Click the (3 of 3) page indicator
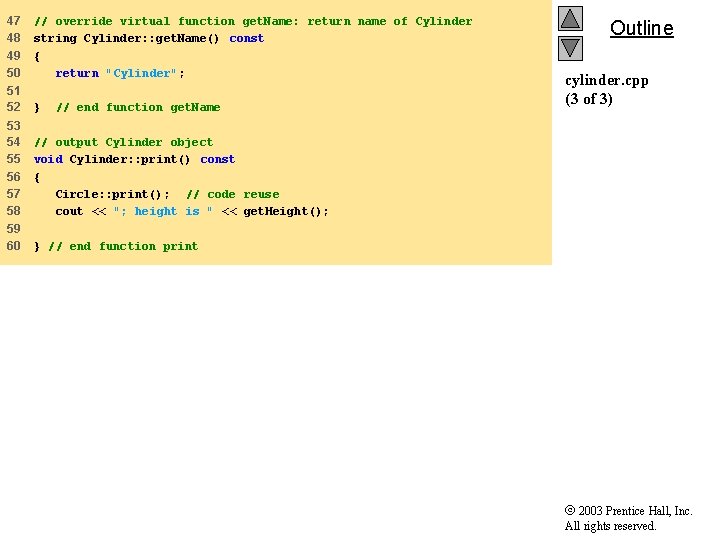The width and height of the screenshot is (720, 540). 589,99
